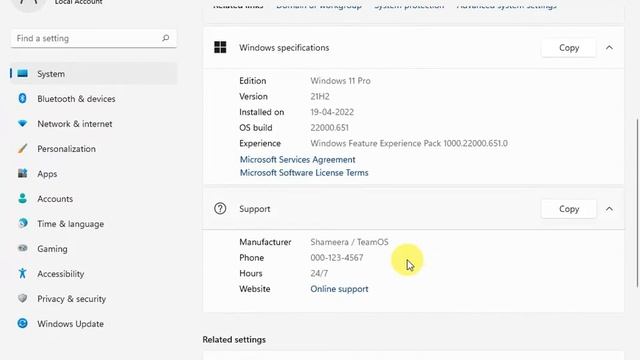Image resolution: width=640 pixels, height=360 pixels.
Task: Collapse the Support section chevron
Action: point(609,209)
